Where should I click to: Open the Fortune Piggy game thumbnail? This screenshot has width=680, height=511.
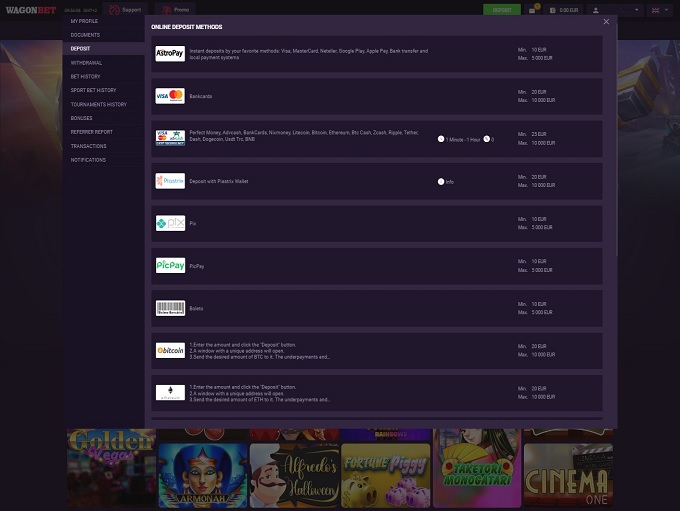tap(386, 475)
